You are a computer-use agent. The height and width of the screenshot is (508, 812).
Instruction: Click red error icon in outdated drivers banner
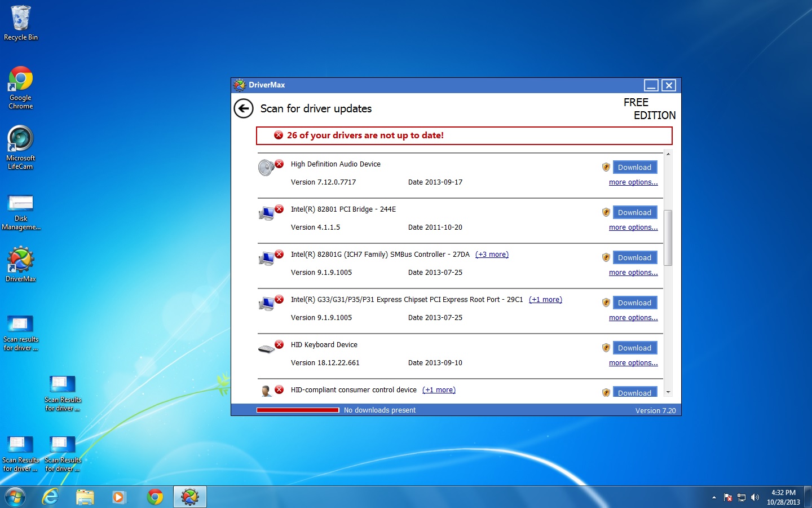pyautogui.click(x=279, y=135)
